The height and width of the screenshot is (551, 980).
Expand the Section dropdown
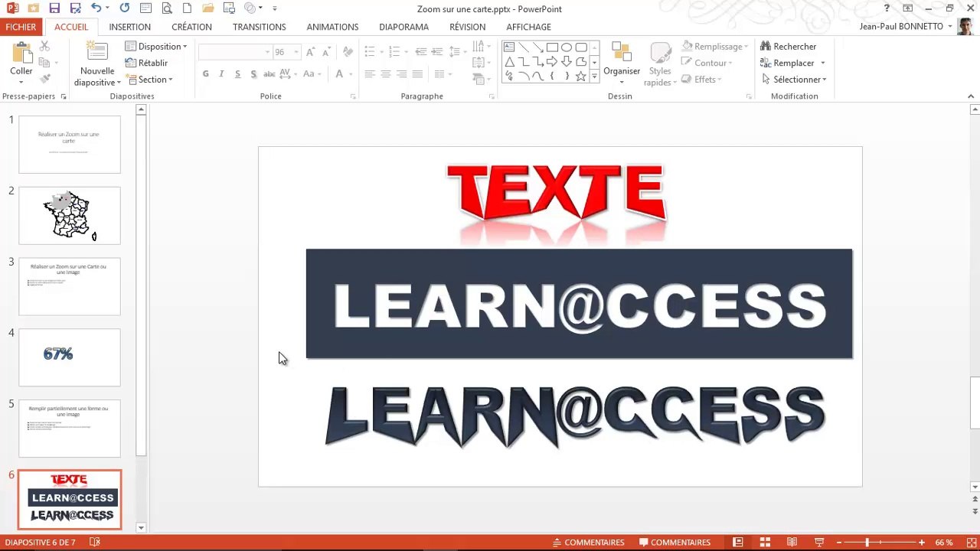coord(149,80)
